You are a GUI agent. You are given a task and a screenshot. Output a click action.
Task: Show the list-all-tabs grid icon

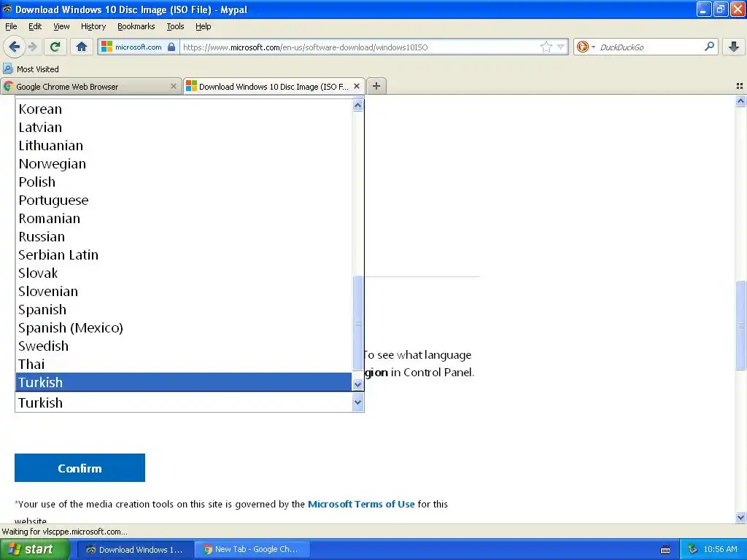(x=740, y=86)
